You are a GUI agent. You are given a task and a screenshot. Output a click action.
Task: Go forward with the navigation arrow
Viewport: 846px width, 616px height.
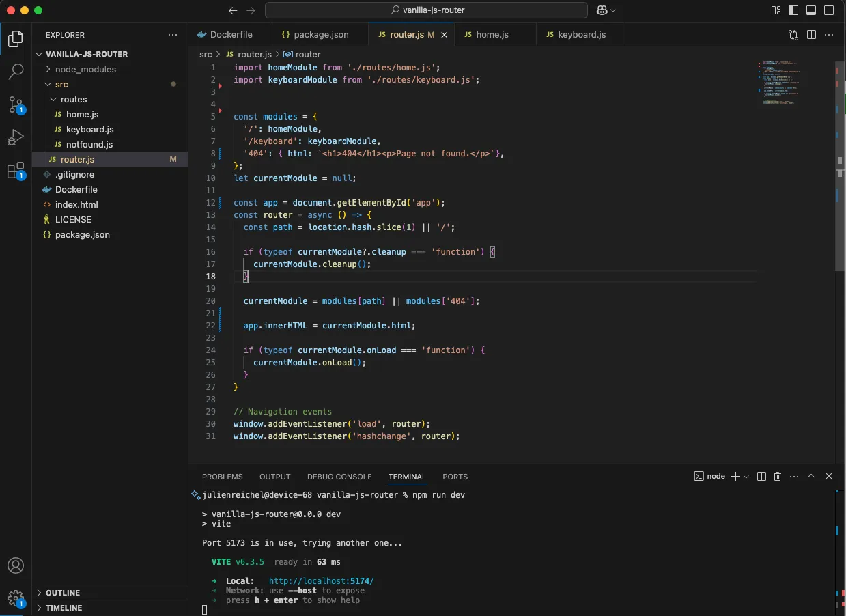(251, 10)
